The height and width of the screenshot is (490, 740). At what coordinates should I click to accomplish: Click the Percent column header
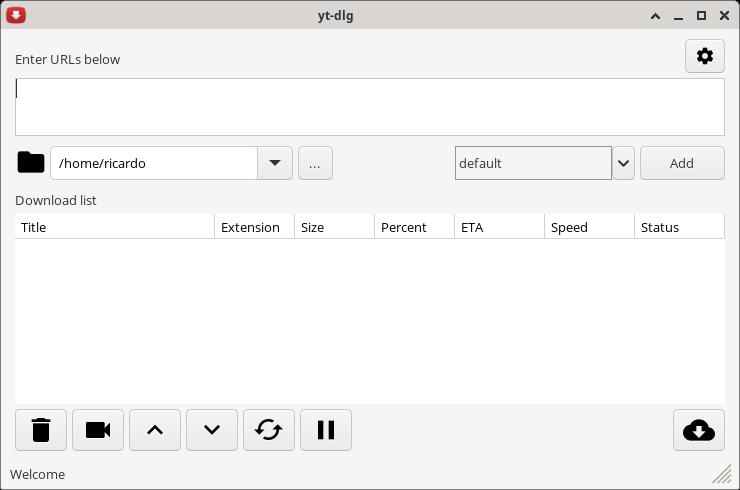[414, 227]
